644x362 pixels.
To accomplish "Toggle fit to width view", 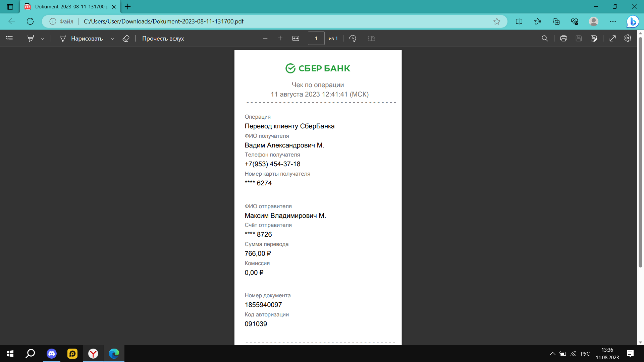I will click(296, 39).
